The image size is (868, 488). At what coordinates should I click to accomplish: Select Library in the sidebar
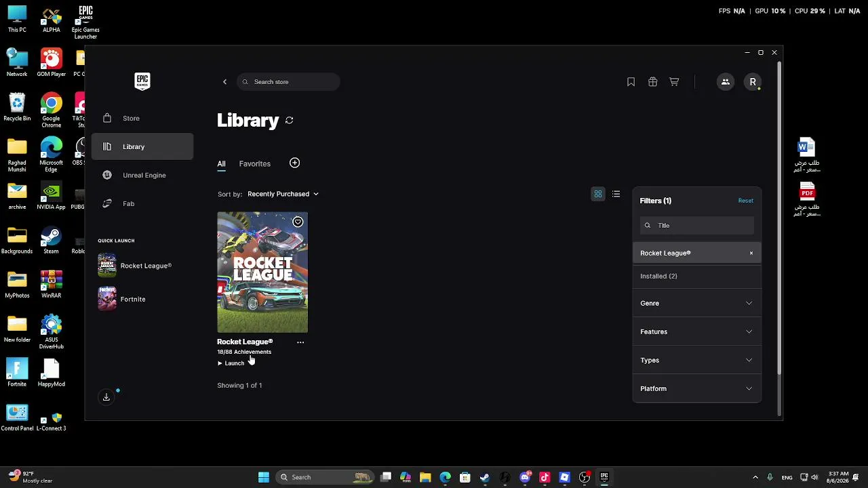click(142, 146)
